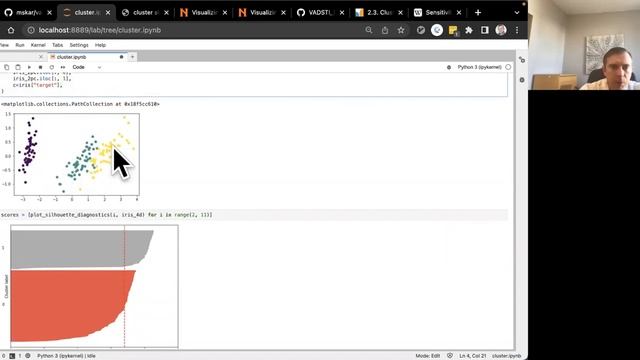
Task: Open the Settings menu
Action: coord(79,45)
